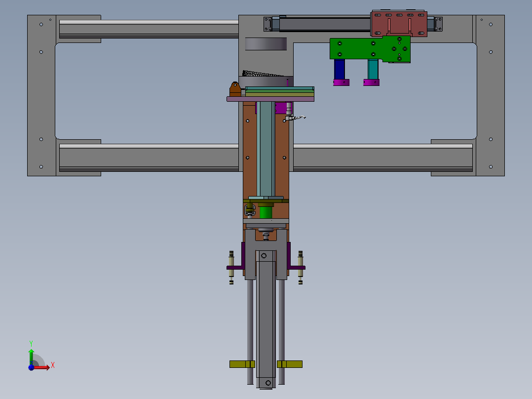Click the green Y axis arrow of the triad
This screenshot has width=532, height=399.
(x=31, y=357)
